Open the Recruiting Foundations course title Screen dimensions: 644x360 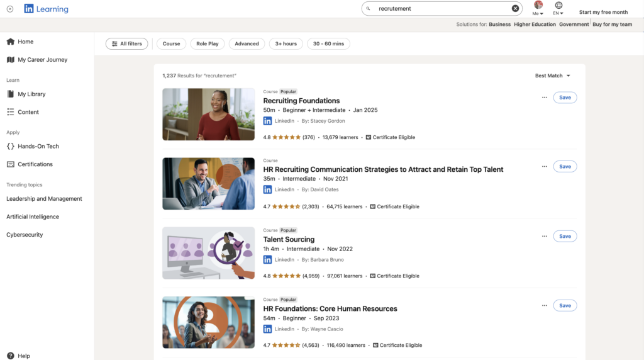click(x=301, y=101)
